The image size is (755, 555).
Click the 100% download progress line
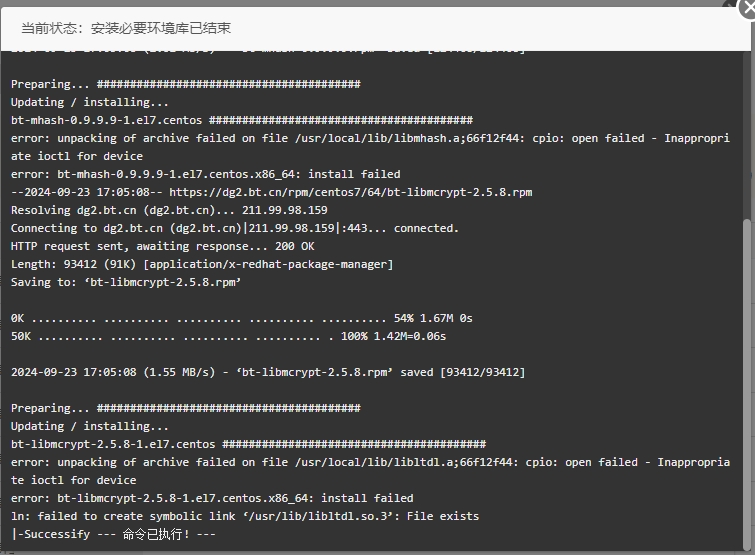point(229,336)
